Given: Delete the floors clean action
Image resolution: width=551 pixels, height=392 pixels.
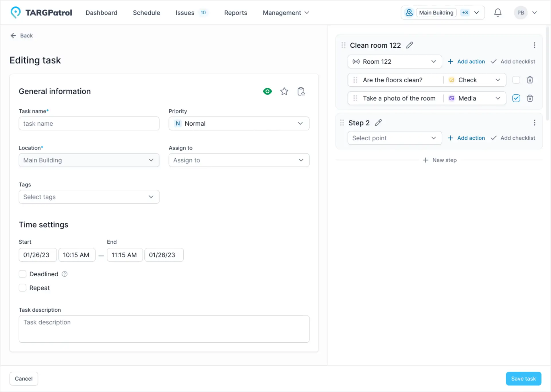Looking at the screenshot, I should 530,80.
